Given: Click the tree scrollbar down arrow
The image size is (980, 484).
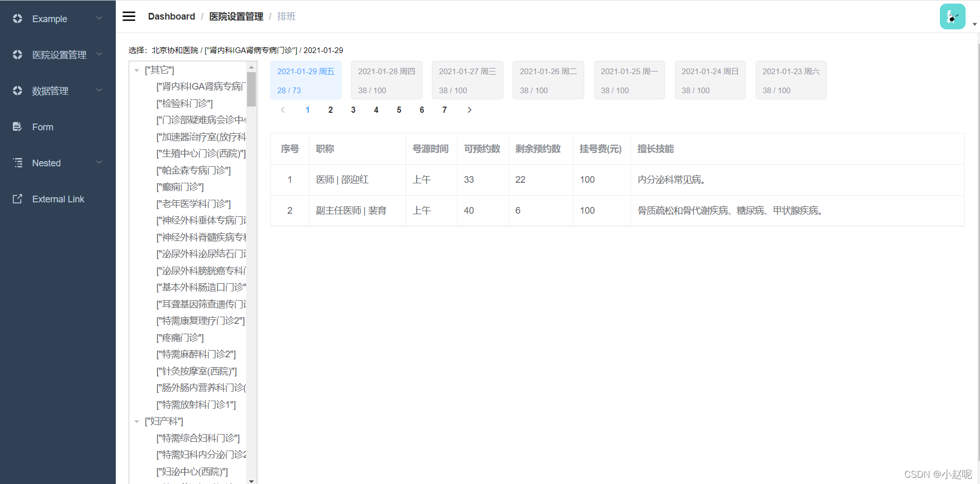Looking at the screenshot, I should pyautogui.click(x=251, y=480).
